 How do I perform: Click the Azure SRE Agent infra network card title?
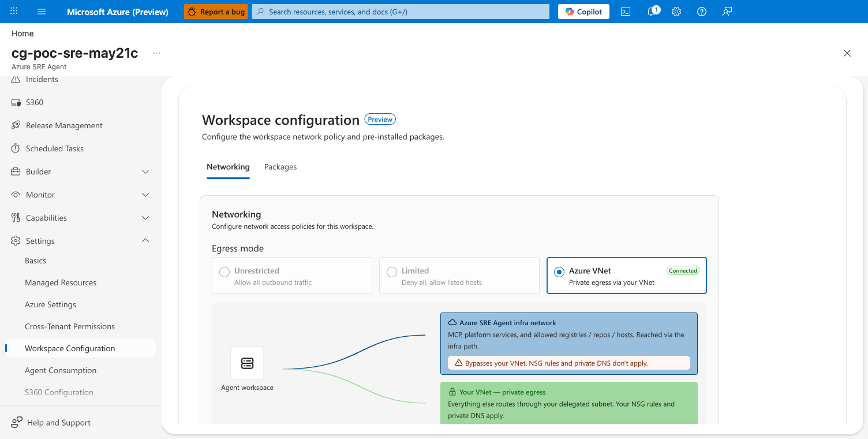point(508,323)
